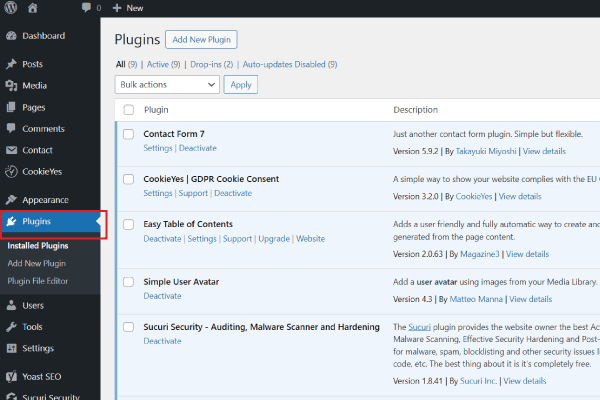The height and width of the screenshot is (400, 600).
Task: Click the Tools wrench icon
Action: 11,327
